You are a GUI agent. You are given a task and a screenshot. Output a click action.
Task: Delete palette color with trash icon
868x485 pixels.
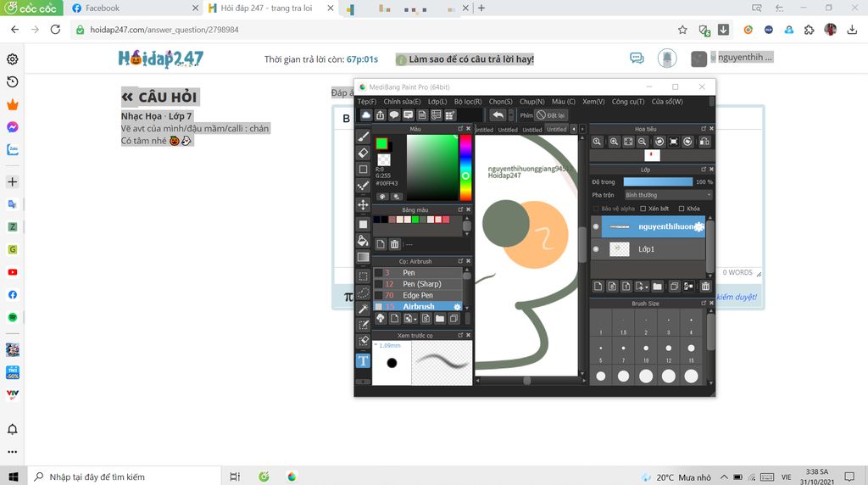point(395,244)
